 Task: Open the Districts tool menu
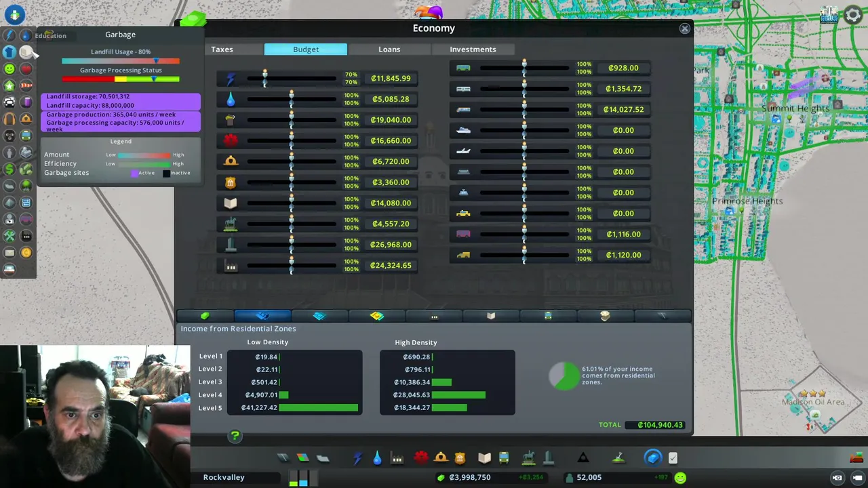tap(323, 458)
